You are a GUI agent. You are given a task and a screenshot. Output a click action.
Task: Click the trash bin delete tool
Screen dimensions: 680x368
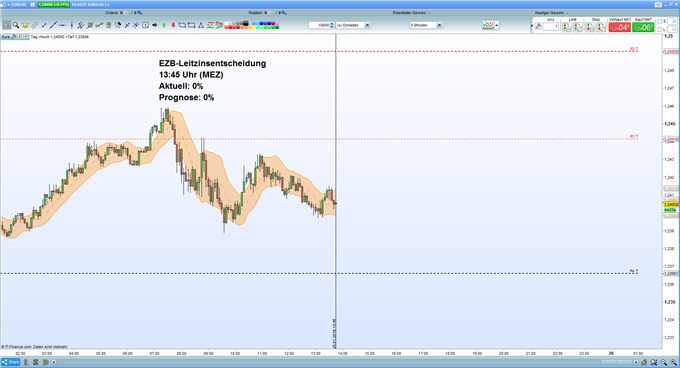[108, 25]
